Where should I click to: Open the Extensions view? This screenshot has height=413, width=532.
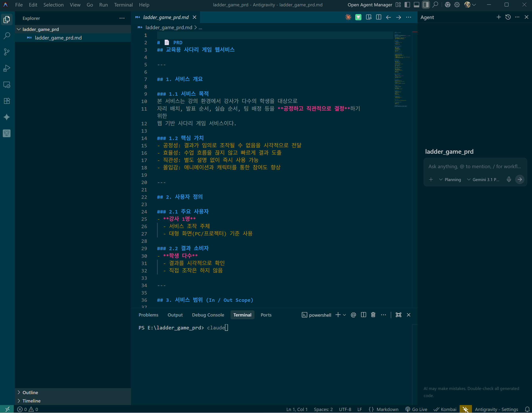pos(7,101)
